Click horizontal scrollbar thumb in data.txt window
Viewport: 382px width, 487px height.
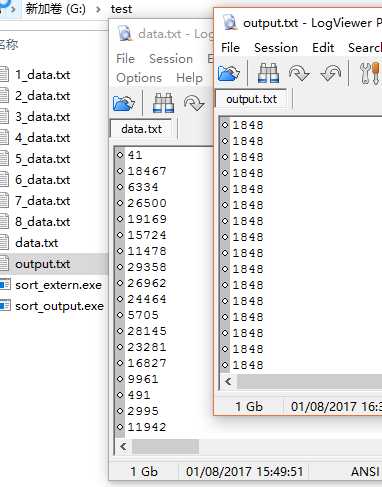[x=165, y=446]
